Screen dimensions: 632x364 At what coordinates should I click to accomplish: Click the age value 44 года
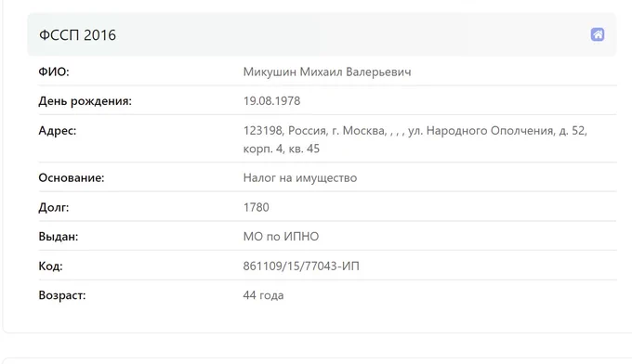(263, 295)
